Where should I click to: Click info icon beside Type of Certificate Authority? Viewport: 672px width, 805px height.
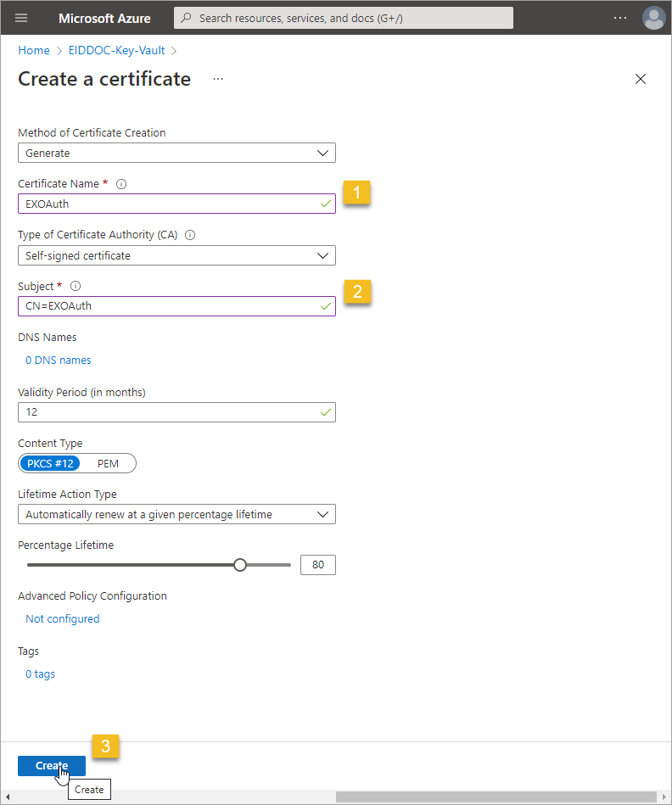pyautogui.click(x=189, y=235)
